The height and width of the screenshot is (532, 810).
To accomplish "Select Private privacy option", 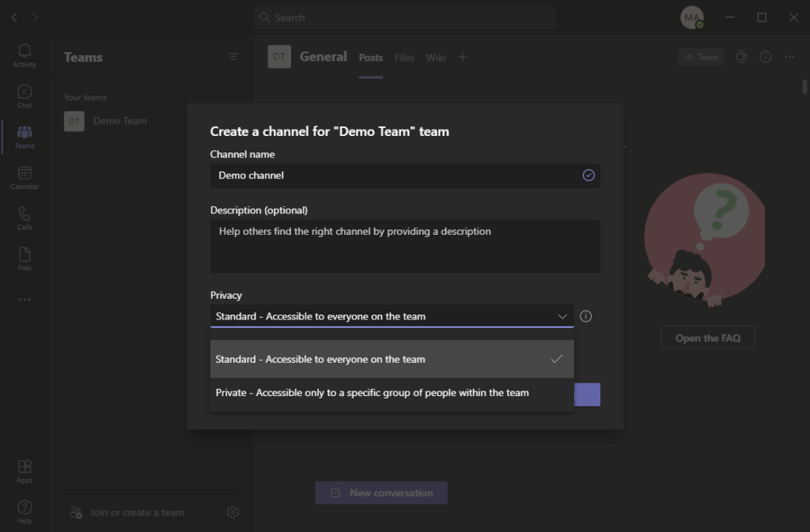I will (x=392, y=393).
